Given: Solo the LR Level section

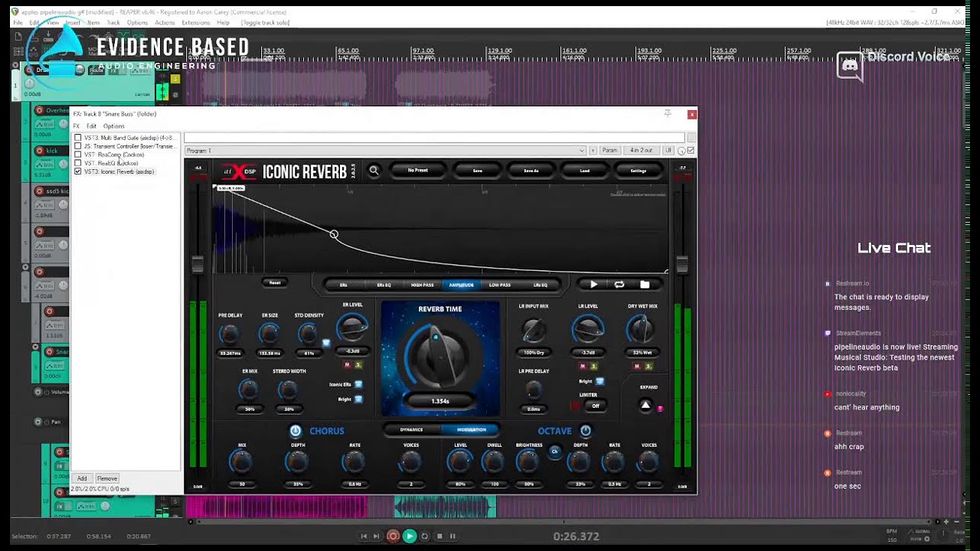Looking at the screenshot, I should click(593, 367).
